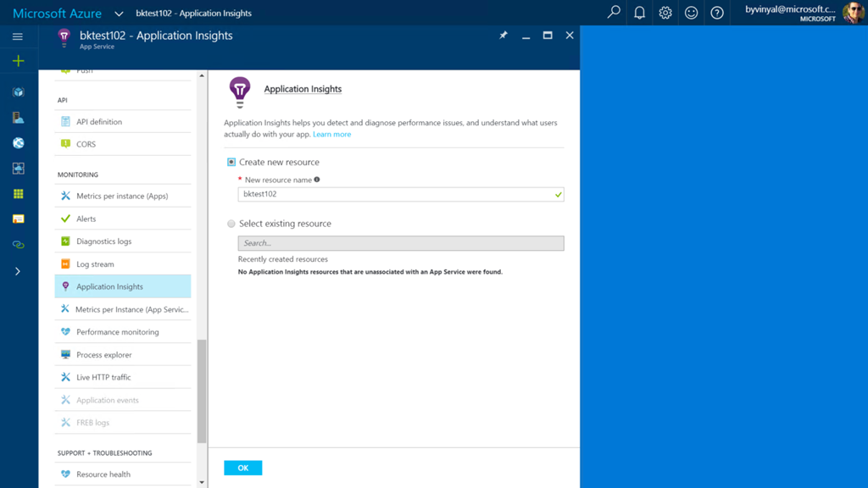The width and height of the screenshot is (868, 488).
Task: Follow the Learn more link
Action: coord(331,134)
